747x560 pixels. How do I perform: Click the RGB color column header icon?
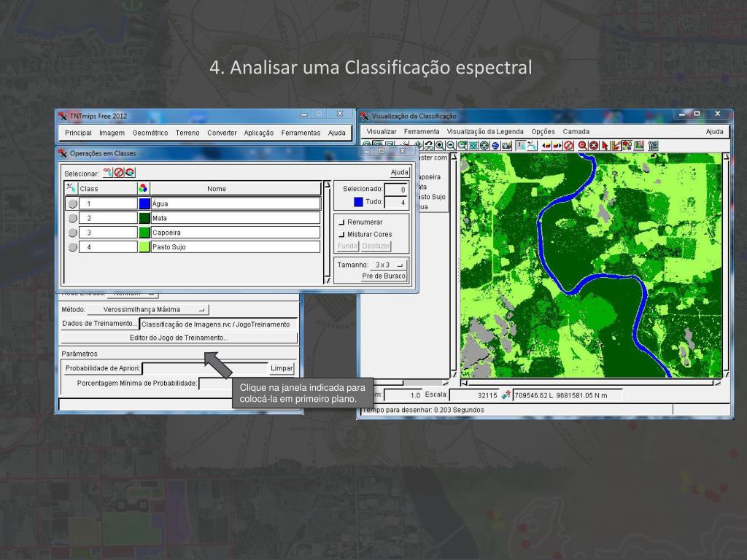[143, 188]
